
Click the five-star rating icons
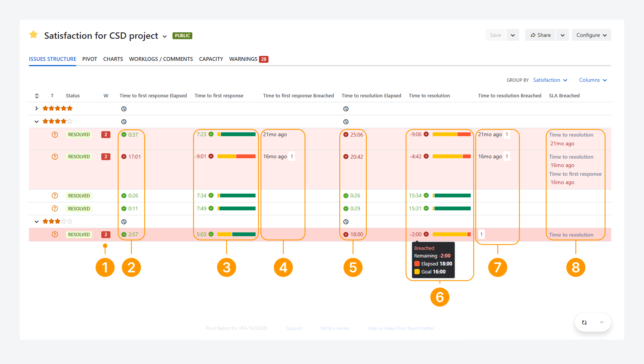point(58,108)
